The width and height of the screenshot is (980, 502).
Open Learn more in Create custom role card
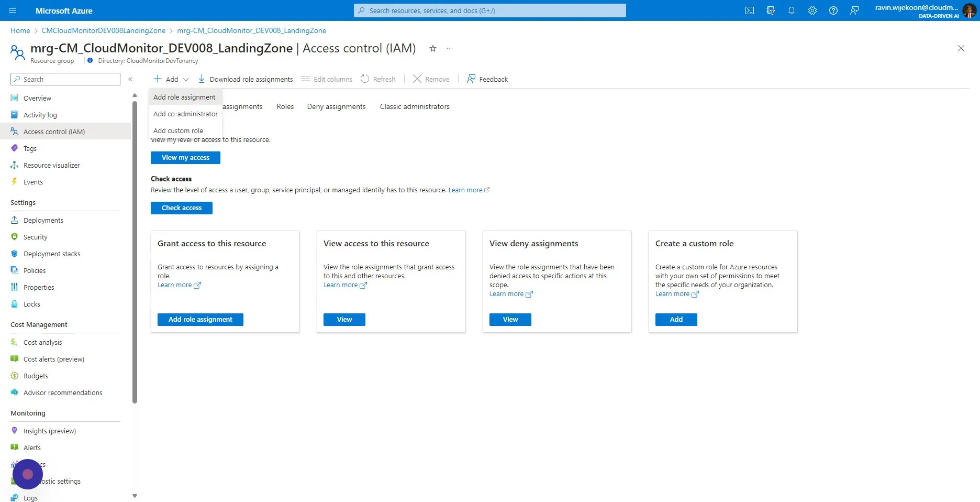(677, 294)
